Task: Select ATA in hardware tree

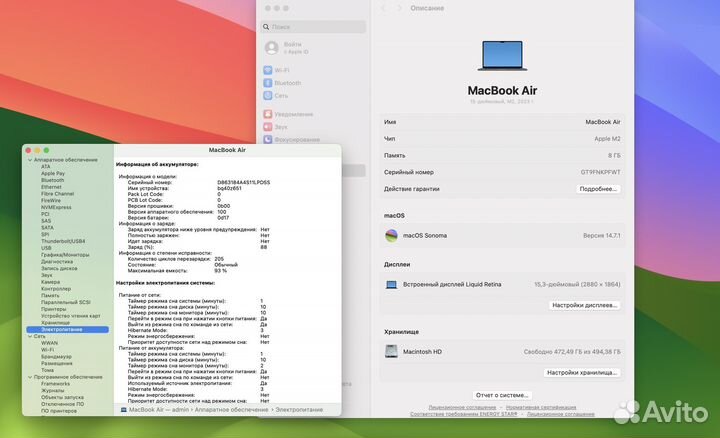Action: click(45, 167)
